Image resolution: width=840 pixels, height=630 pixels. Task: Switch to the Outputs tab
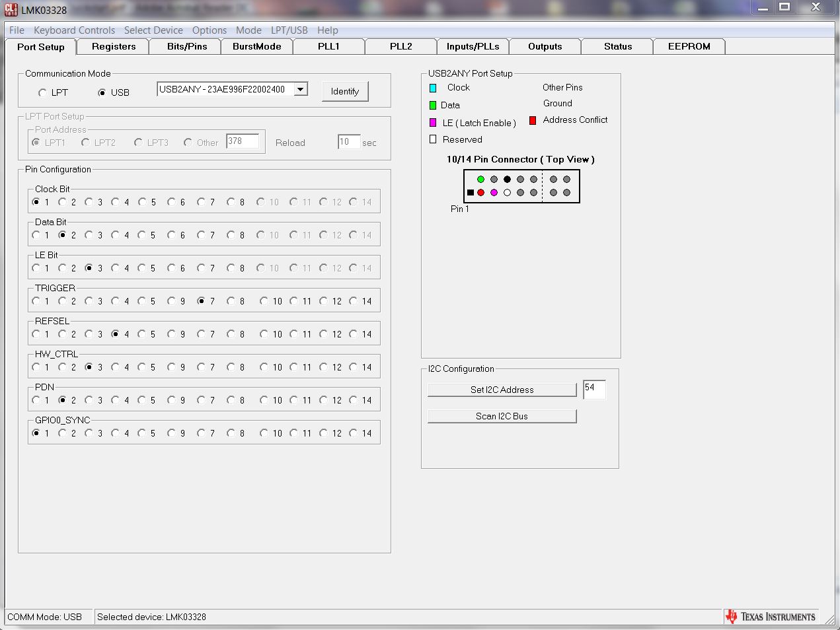(545, 46)
